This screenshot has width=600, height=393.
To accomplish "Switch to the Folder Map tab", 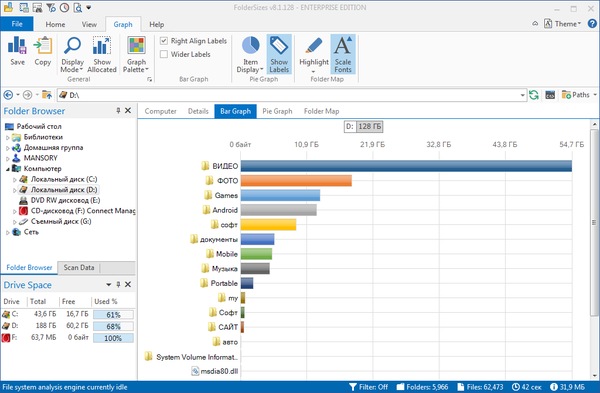I will pos(321,111).
